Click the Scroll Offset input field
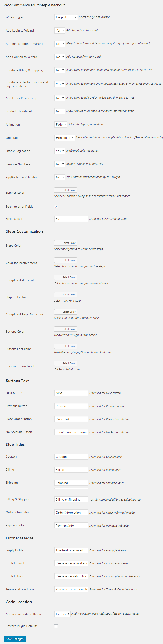163x644 pixels. pos(71,219)
